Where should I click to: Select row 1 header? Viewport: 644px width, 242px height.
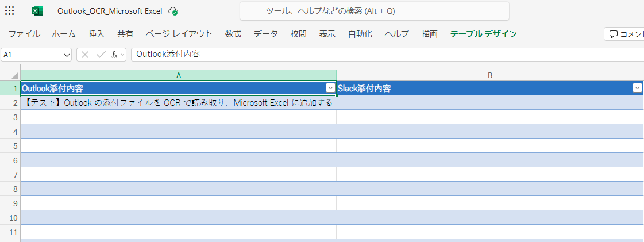tap(10, 88)
